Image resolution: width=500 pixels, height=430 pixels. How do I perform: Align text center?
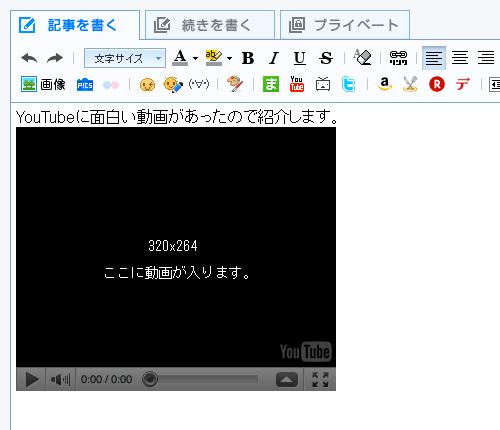(x=460, y=58)
